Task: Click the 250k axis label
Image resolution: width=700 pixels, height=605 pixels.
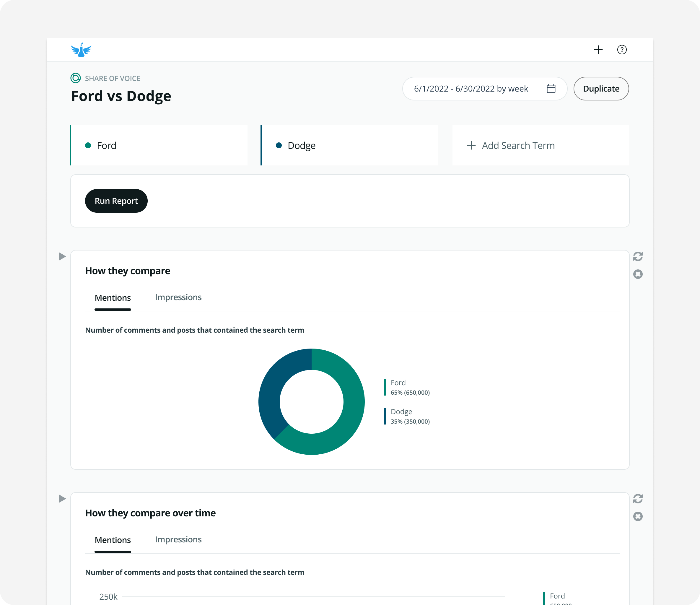Action: (108, 596)
